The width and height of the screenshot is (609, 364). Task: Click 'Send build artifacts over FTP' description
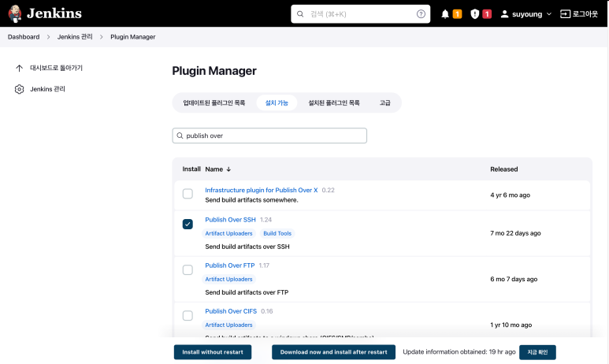247,292
